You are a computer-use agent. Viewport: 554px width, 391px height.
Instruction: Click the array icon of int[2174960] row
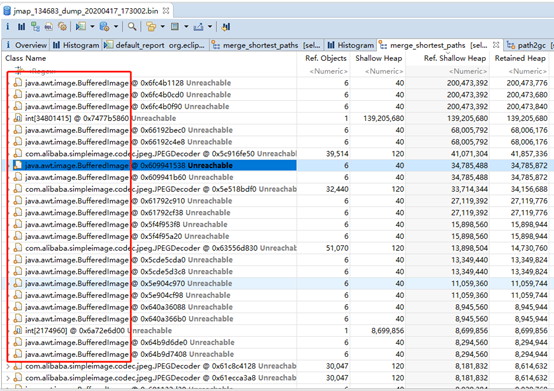pos(18,331)
